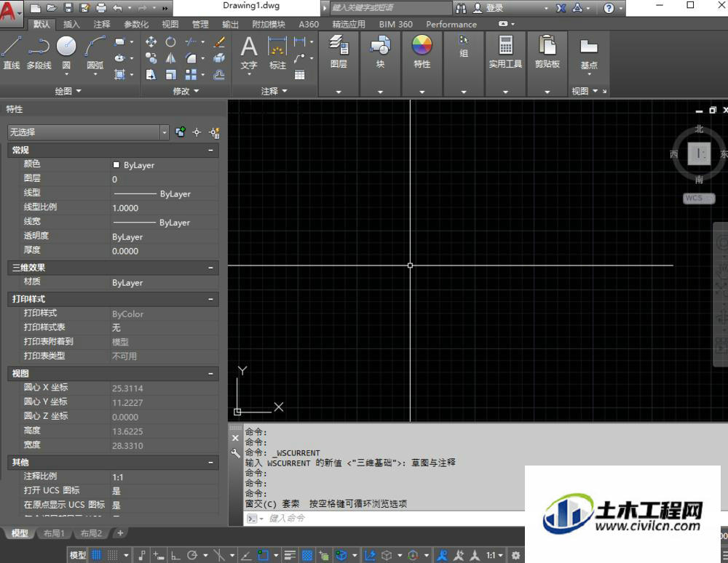Collapse the 打印样式 section

point(211,300)
